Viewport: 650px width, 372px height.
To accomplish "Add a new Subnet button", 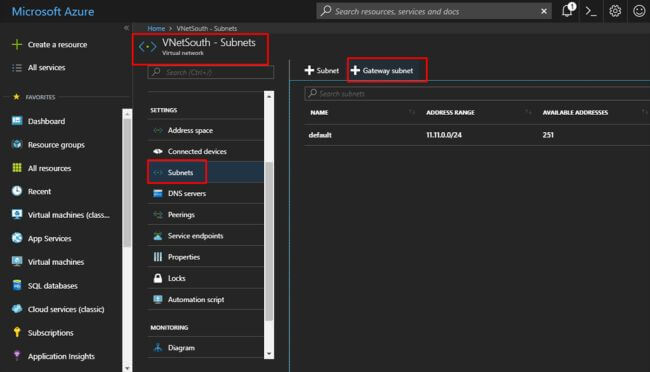I will 321,71.
